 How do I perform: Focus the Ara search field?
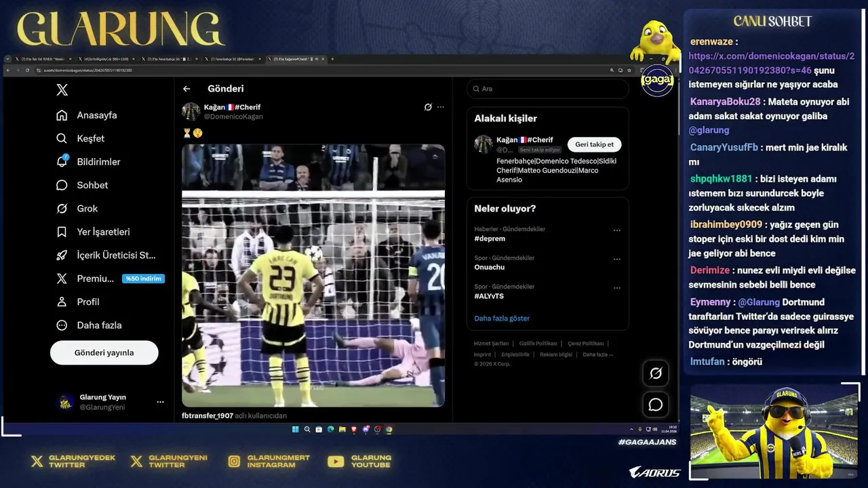click(548, 89)
